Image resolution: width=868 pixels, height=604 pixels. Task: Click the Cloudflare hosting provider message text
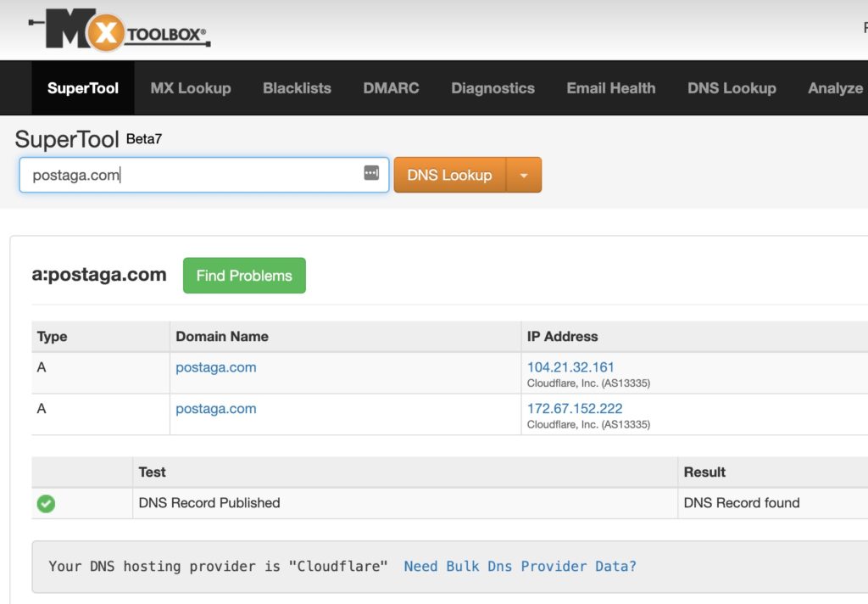pos(218,567)
